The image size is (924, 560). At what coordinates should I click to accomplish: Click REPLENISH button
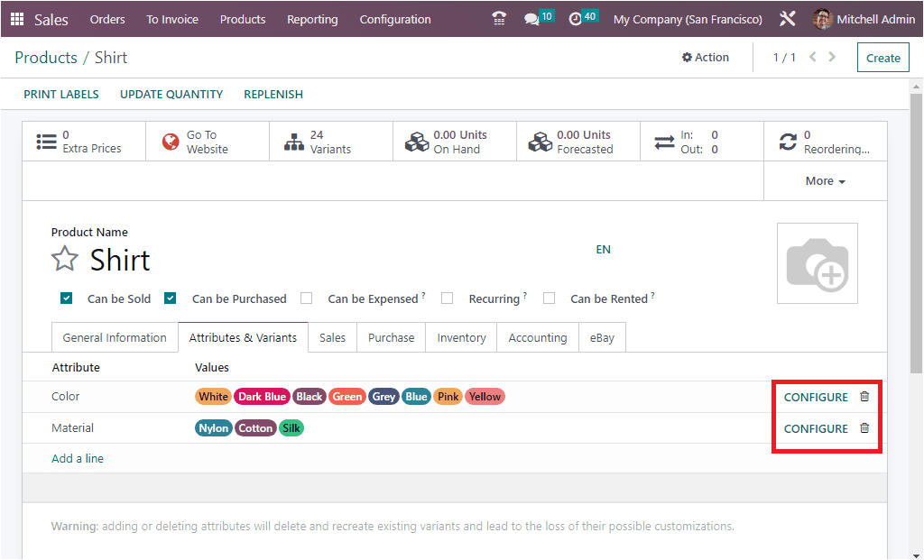tap(273, 94)
